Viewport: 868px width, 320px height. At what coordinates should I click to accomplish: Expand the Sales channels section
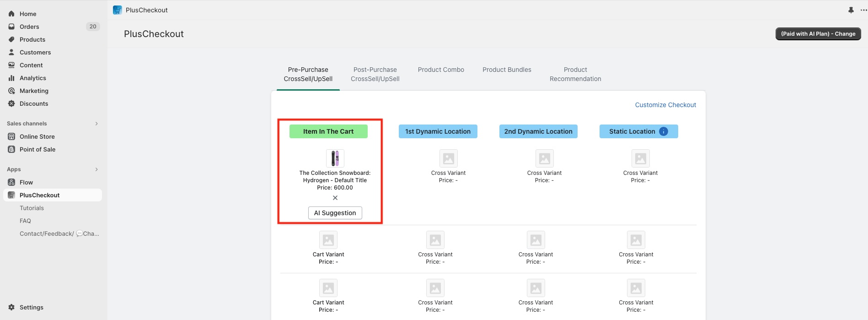tap(96, 124)
